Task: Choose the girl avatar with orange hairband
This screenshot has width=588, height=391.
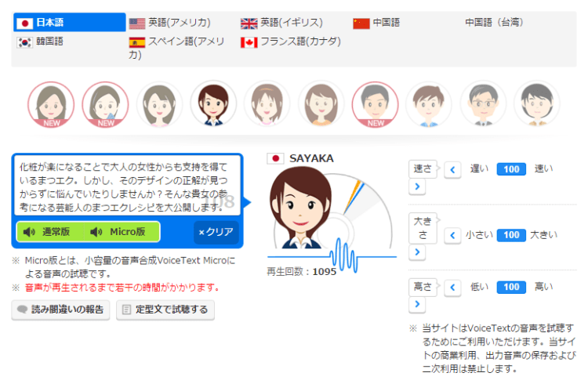Action: tap(267, 104)
